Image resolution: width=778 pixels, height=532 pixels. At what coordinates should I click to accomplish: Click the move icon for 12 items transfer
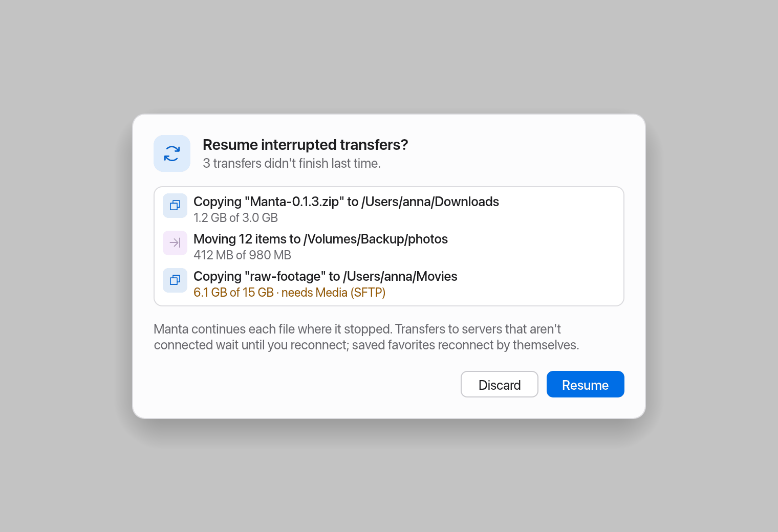point(175,243)
